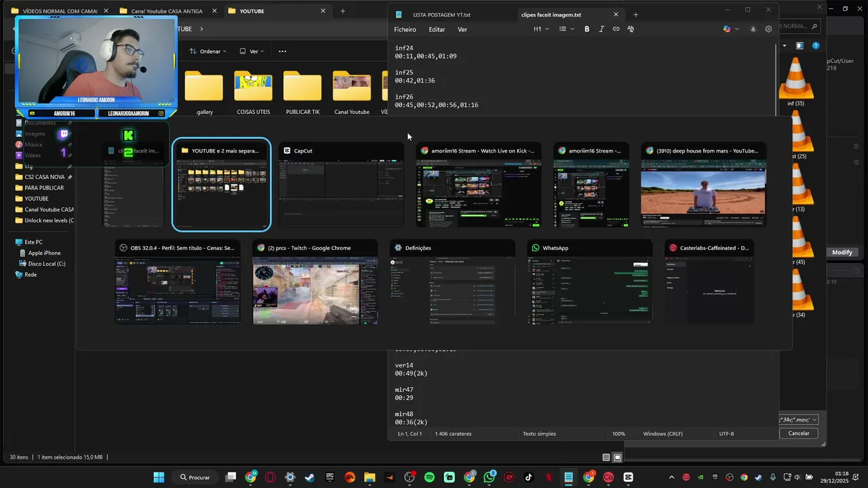Click the Steam taskbar icon

pyautogui.click(x=310, y=478)
